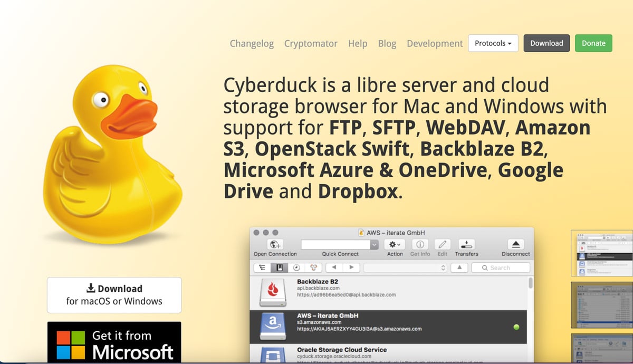Screen dimensions: 633x364
Task: Open the Action gear menu
Action: [395, 244]
